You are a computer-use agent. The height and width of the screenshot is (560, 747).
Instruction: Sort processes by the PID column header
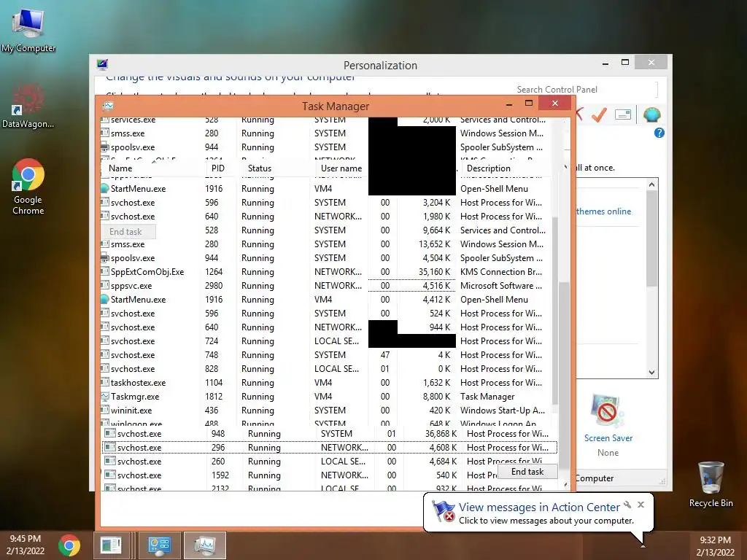tap(217, 168)
